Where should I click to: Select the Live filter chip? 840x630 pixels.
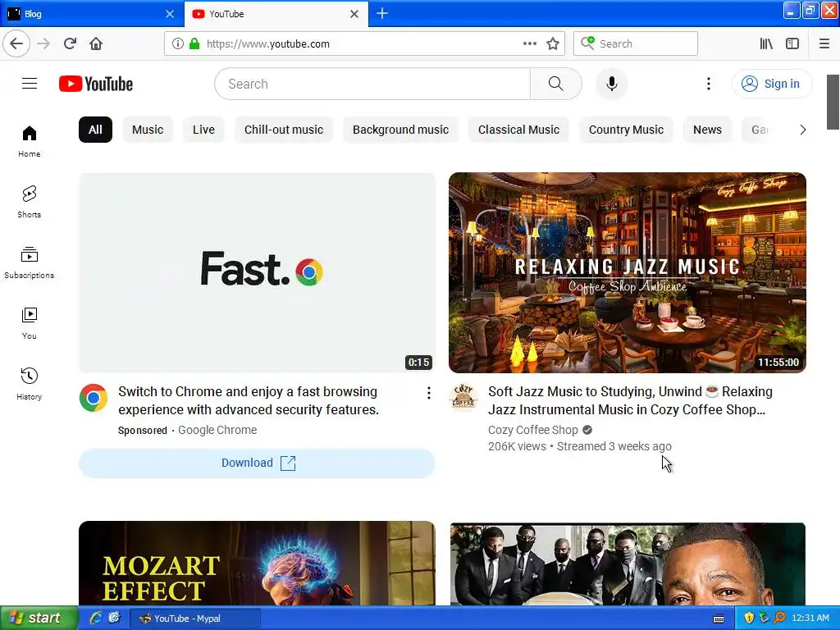(x=203, y=130)
